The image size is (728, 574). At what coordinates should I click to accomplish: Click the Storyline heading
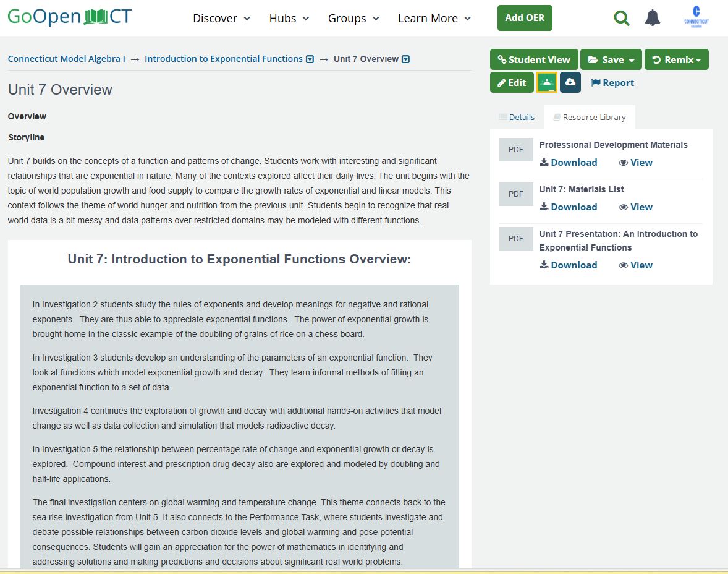coord(27,137)
